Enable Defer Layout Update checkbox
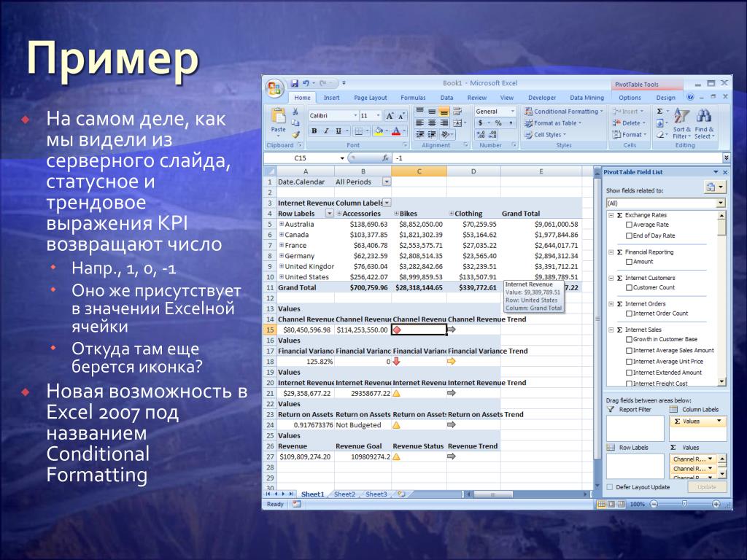Image resolution: width=747 pixels, height=560 pixels. click(610, 487)
